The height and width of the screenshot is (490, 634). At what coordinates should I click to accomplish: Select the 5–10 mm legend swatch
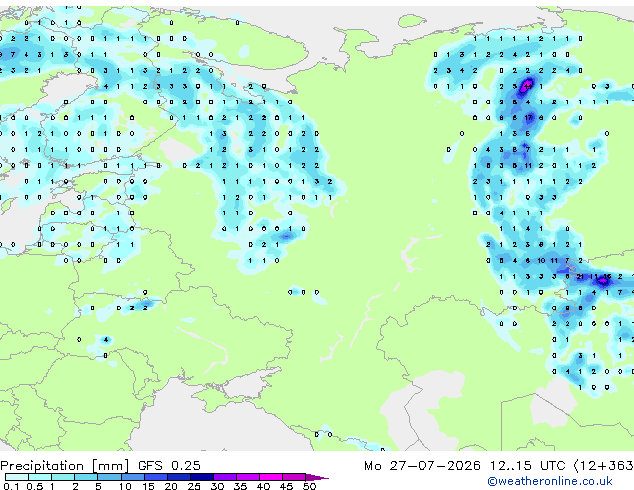(x=109, y=477)
